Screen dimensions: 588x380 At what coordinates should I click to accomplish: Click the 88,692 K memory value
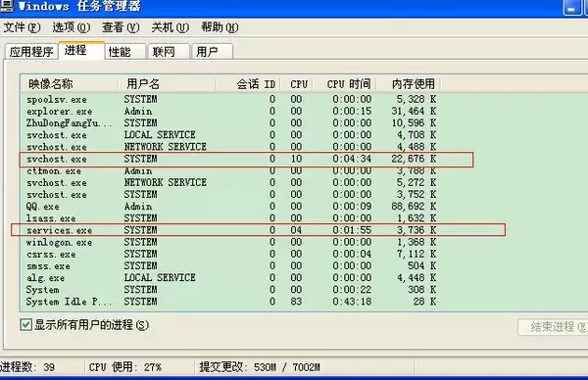click(x=414, y=207)
